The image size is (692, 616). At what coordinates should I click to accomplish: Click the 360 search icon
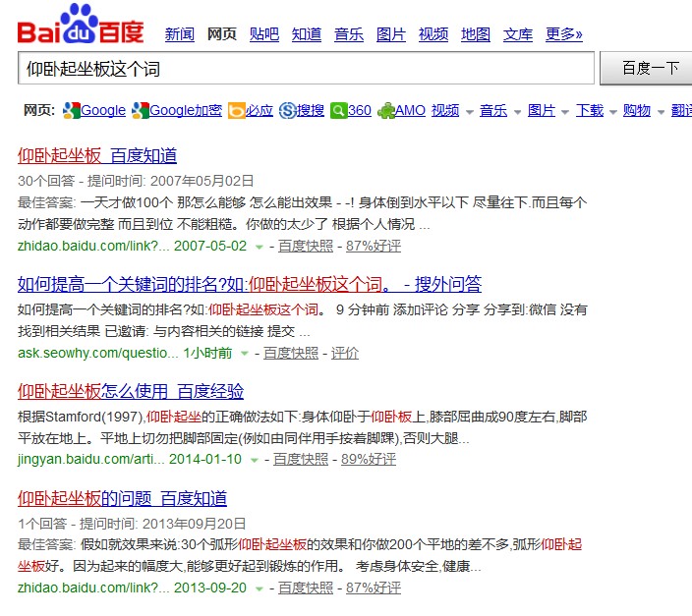click(x=339, y=111)
